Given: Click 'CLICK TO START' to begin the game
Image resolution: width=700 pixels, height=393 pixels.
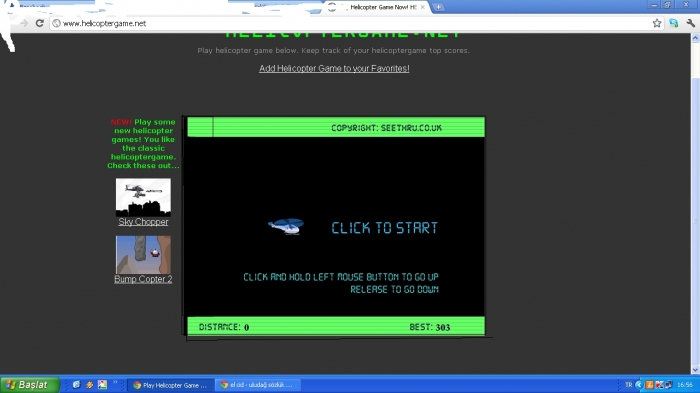Looking at the screenshot, I should click(384, 228).
